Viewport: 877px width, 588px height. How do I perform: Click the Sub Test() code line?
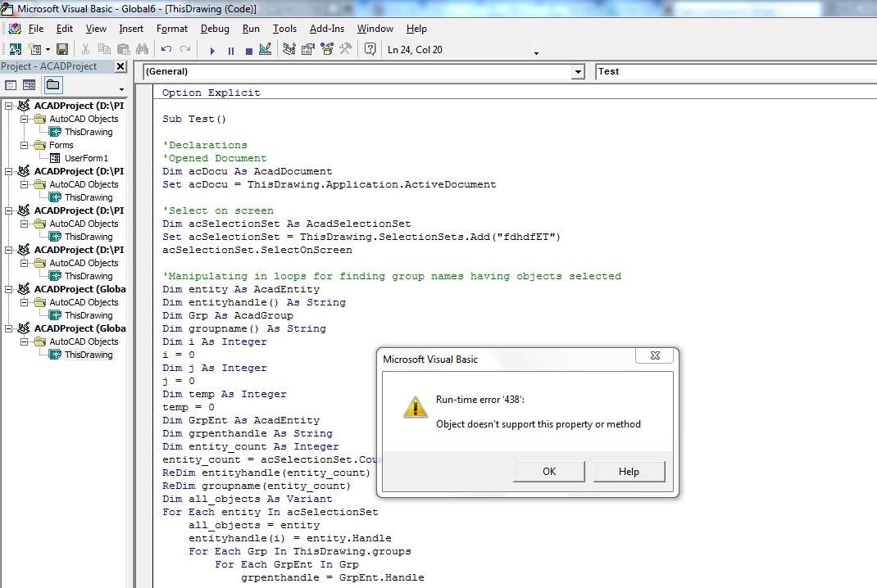coord(194,119)
